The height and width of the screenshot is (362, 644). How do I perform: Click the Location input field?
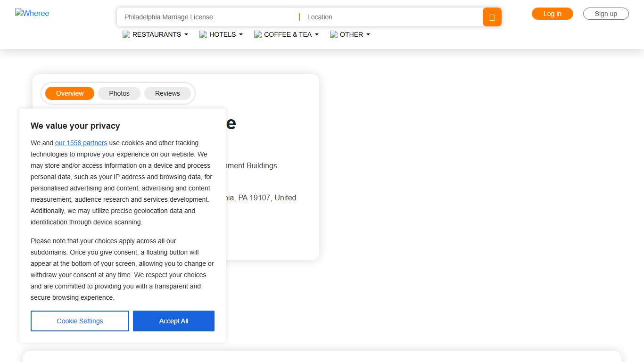pyautogui.click(x=391, y=17)
